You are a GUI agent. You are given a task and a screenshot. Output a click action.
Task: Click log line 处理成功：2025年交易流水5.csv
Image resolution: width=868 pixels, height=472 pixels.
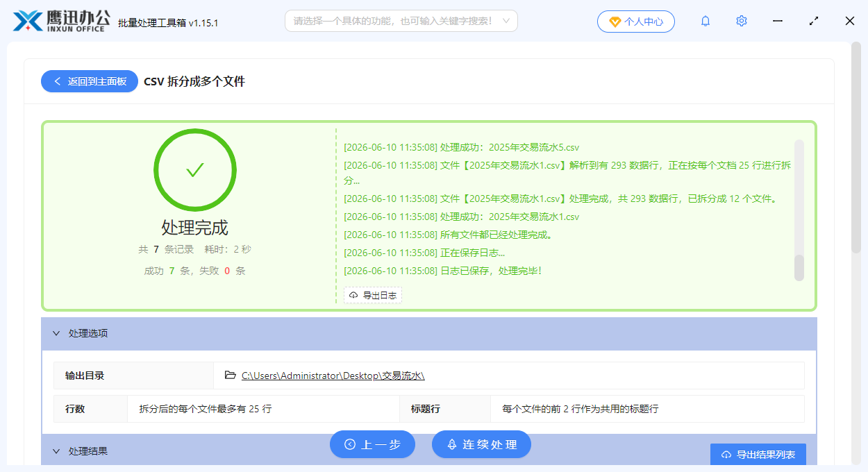pyautogui.click(x=461, y=147)
